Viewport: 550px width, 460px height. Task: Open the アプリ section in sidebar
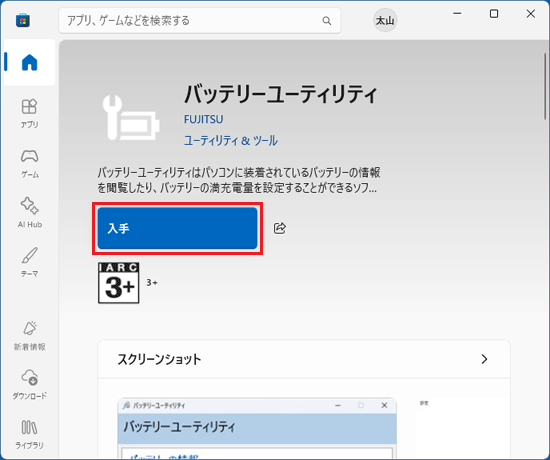click(x=29, y=114)
